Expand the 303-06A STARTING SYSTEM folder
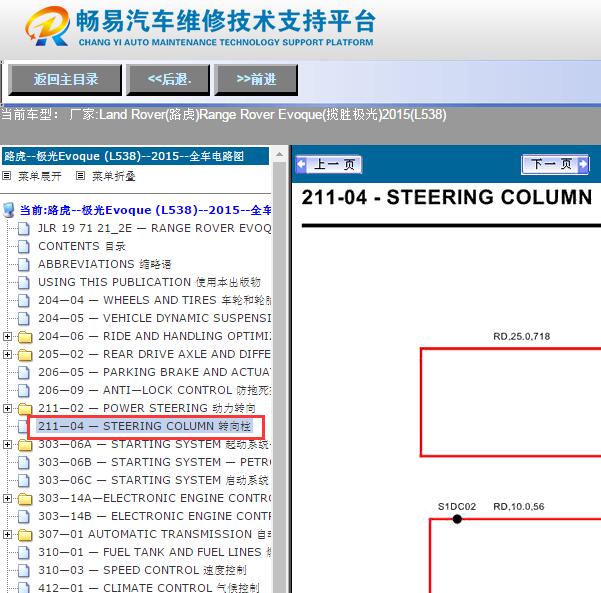 (7, 445)
